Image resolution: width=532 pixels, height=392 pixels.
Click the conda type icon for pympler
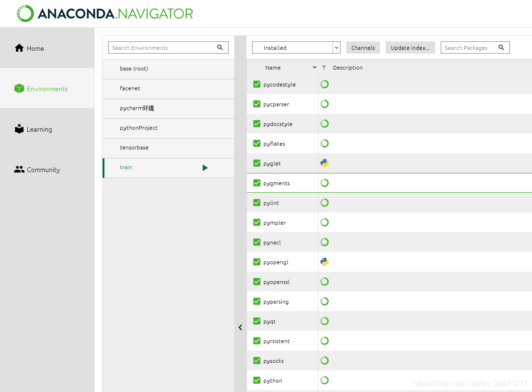(x=325, y=222)
